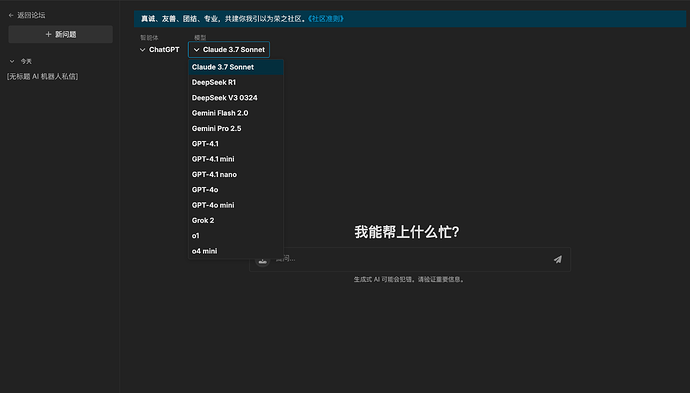Click the back arrow beside 返回论坛
This screenshot has height=393, width=690.
coord(11,15)
